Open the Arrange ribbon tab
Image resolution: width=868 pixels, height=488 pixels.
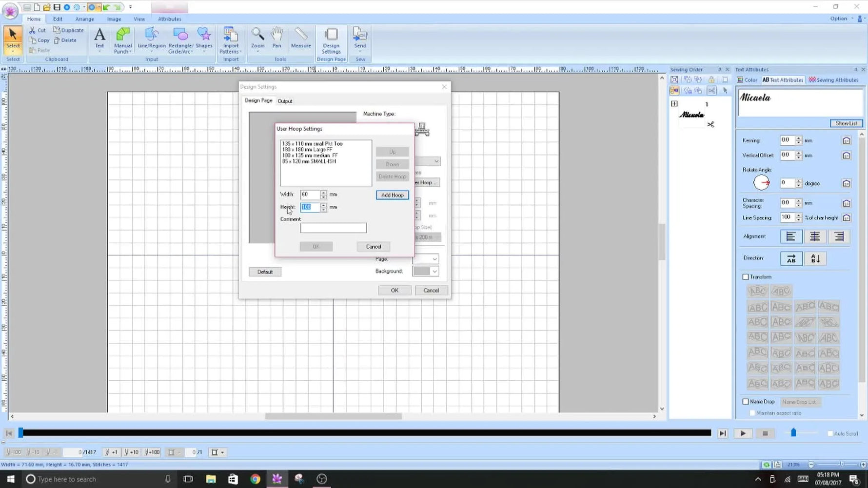(x=84, y=19)
